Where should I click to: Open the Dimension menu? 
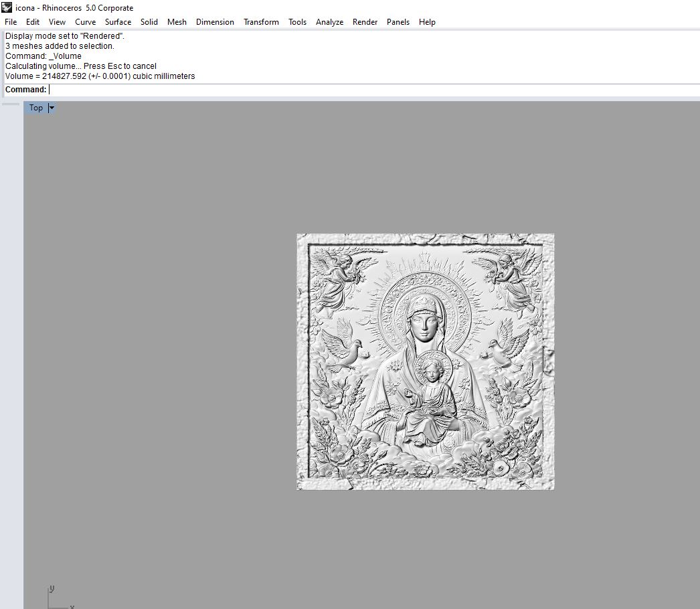coord(215,22)
